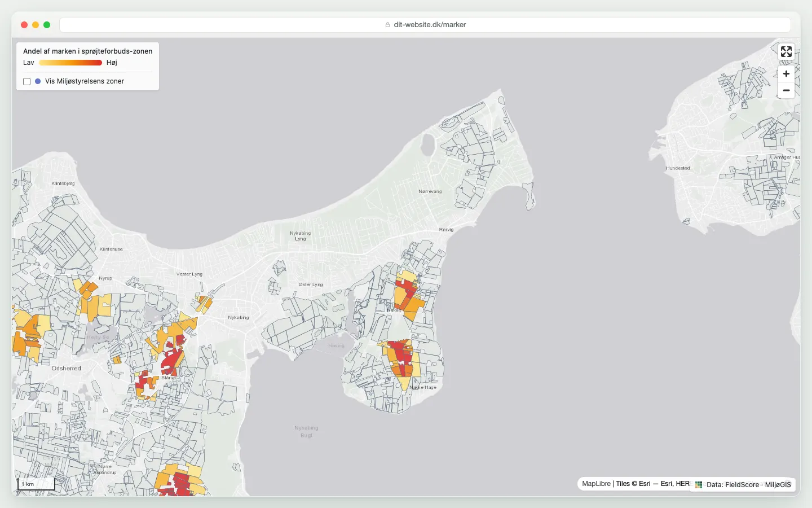Screen dimensions: 812x508
Task: Click the 'Data: FieldScore · MiljøGIS' credit
Action: point(748,484)
